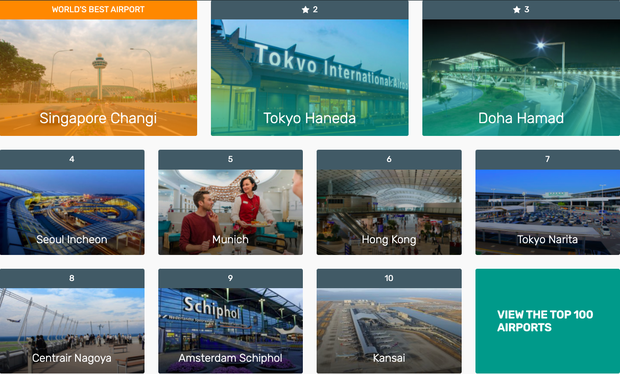Open the Hong Kong airport card
This screenshot has width=620, height=374.
[x=389, y=212]
